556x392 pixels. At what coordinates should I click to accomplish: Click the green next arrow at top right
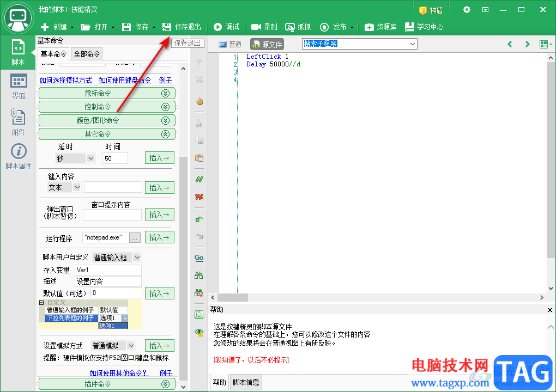[527, 44]
